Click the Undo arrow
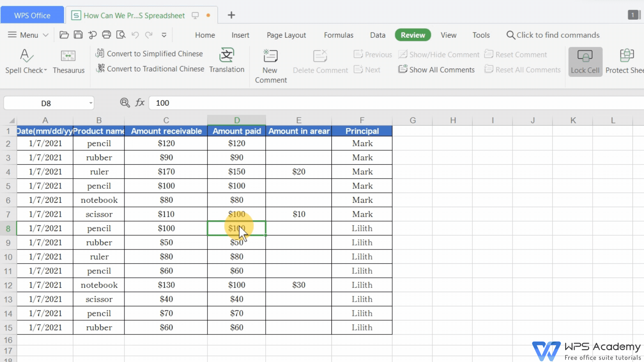 (x=135, y=35)
